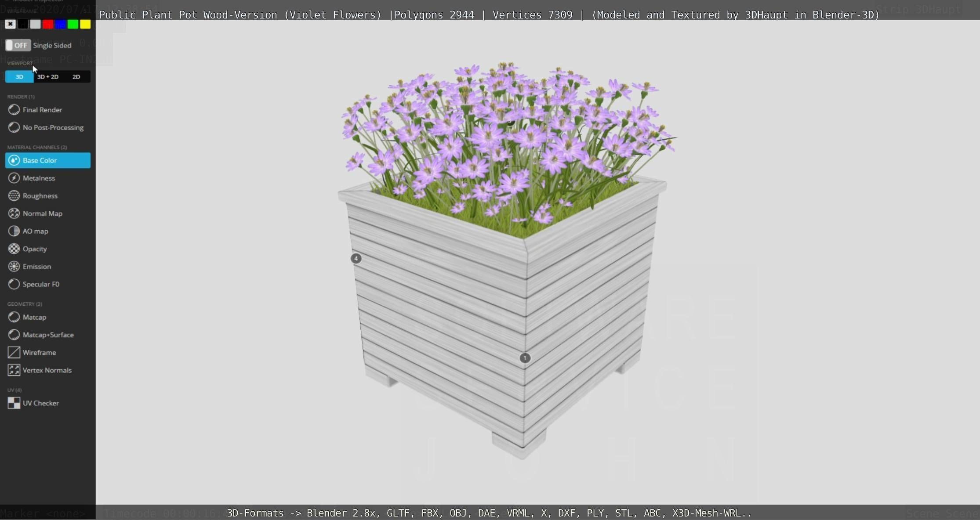Switch viewport to 2D mode

click(76, 77)
